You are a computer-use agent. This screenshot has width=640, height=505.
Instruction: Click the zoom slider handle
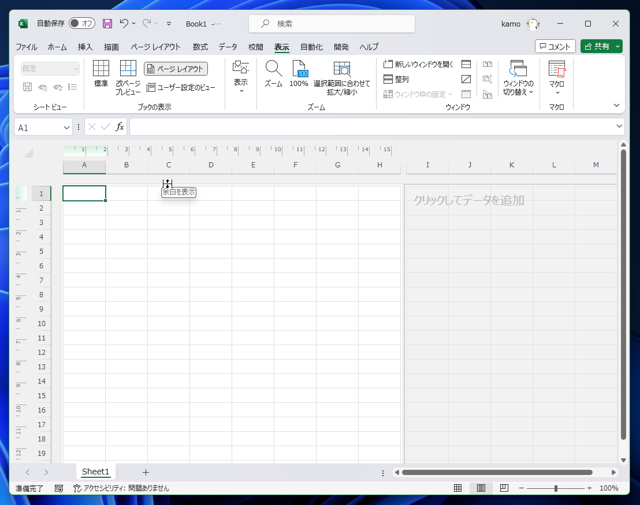pyautogui.click(x=556, y=488)
